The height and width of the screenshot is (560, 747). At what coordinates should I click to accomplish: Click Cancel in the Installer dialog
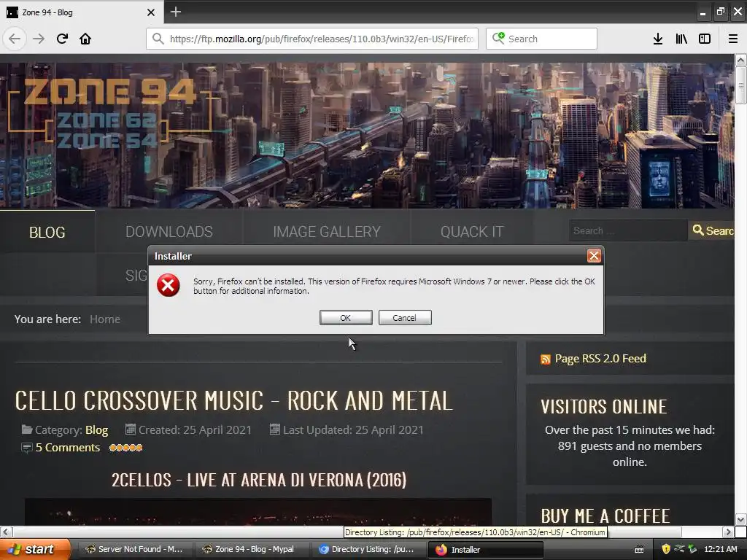click(x=404, y=318)
